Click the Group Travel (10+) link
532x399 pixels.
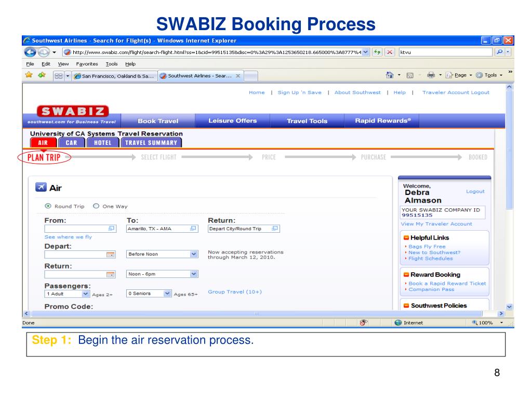(235, 292)
